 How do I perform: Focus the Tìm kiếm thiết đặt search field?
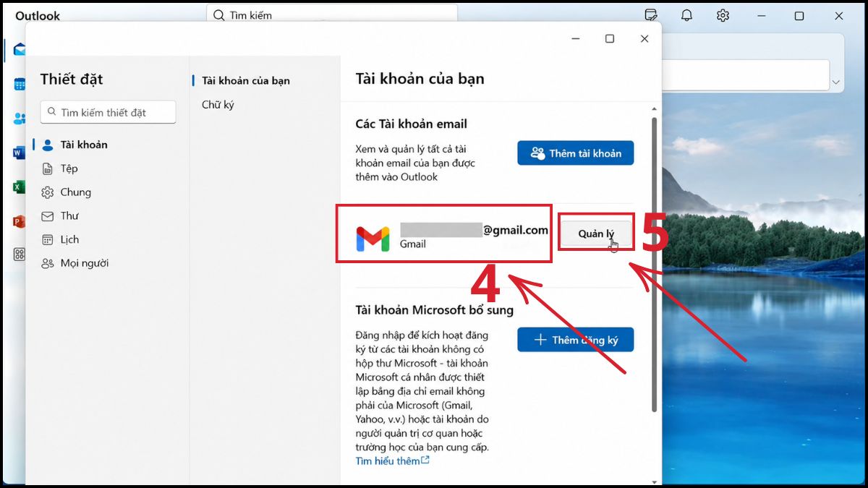point(108,112)
